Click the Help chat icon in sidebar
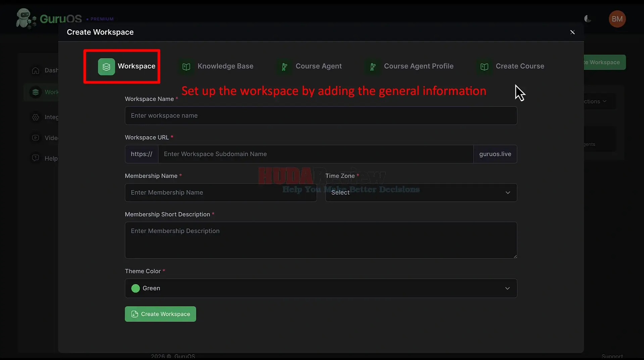 point(36,158)
